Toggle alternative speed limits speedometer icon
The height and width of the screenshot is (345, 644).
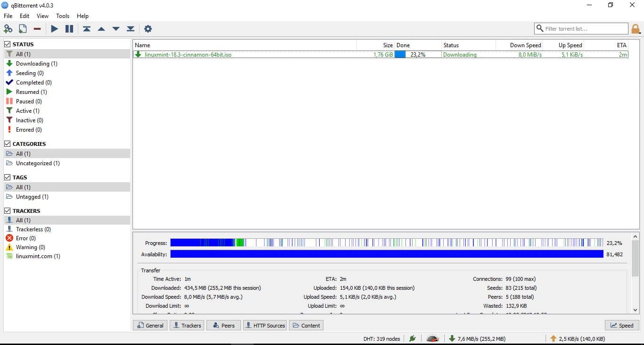click(432, 338)
